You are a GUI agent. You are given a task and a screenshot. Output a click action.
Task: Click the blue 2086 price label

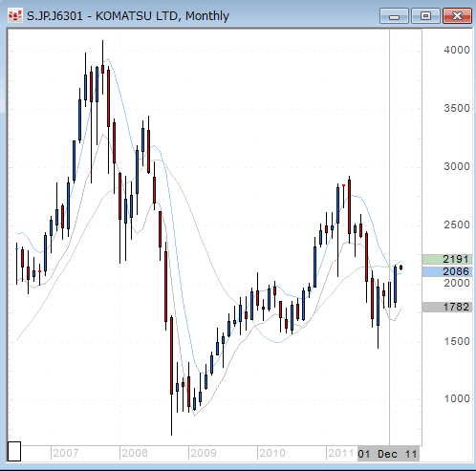tap(447, 271)
